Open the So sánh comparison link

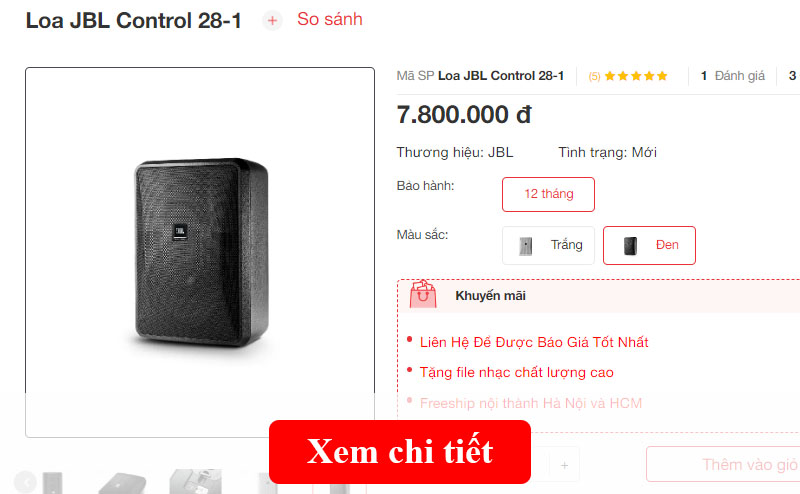pos(330,19)
